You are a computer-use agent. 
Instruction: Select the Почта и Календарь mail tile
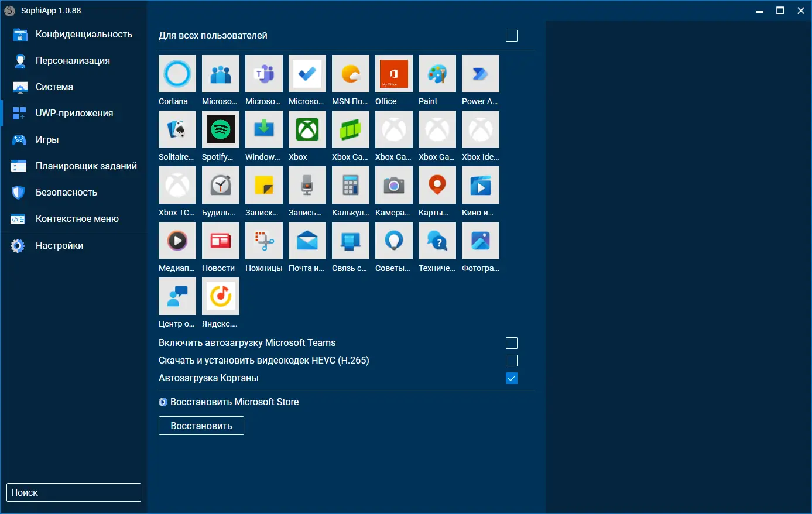[307, 241]
